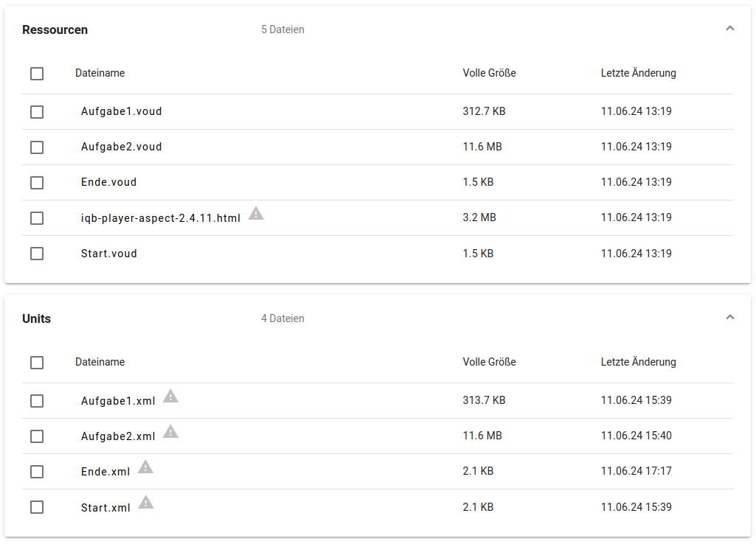Click warning triangle beside Ende.xml
The width and height of the screenshot is (756, 544).
pos(146,467)
